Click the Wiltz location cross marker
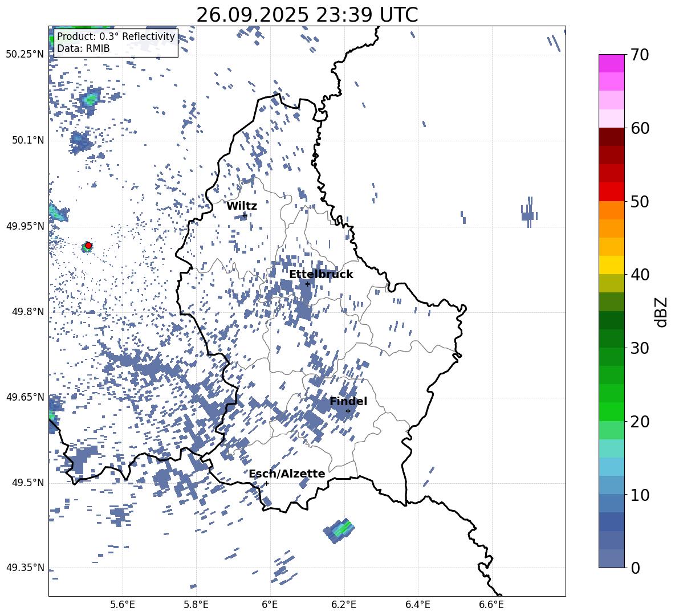The width and height of the screenshot is (675, 616). pos(245,215)
